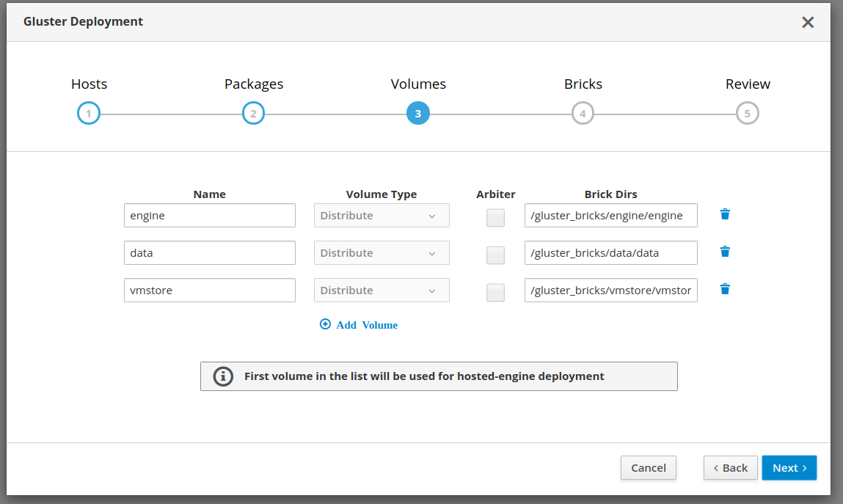Click the engine volume Name field
Viewport: 843px width, 504px height.
point(210,216)
